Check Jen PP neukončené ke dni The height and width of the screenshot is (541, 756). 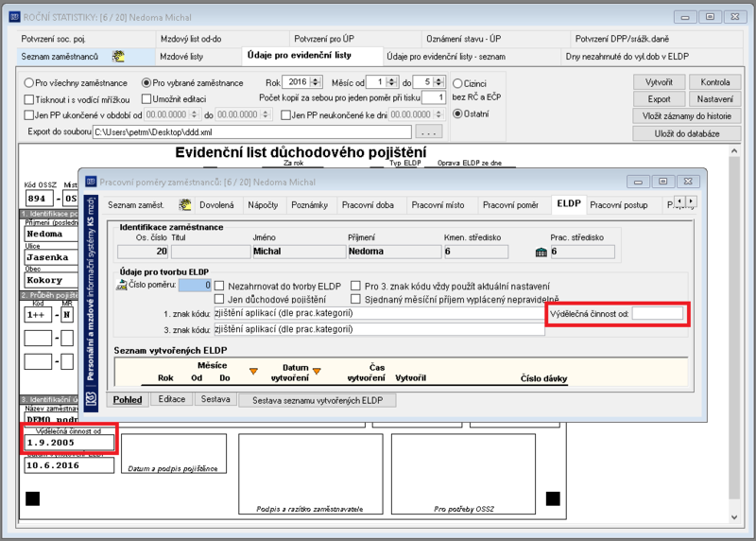click(x=285, y=114)
